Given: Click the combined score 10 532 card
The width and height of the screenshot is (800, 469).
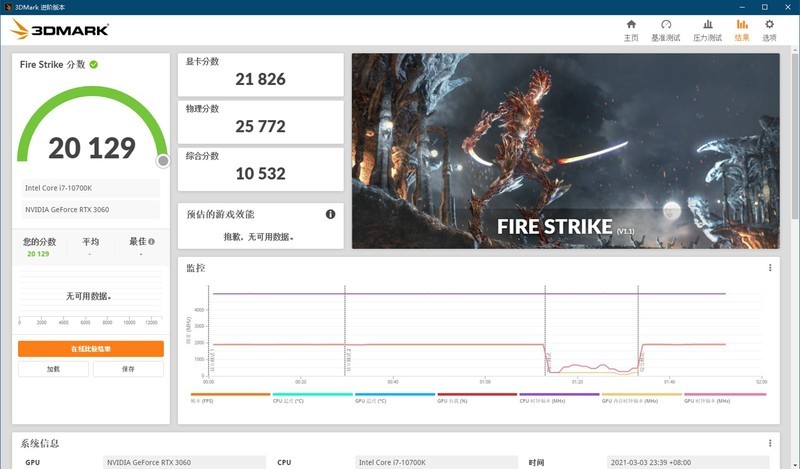Looking at the screenshot, I should coord(260,169).
